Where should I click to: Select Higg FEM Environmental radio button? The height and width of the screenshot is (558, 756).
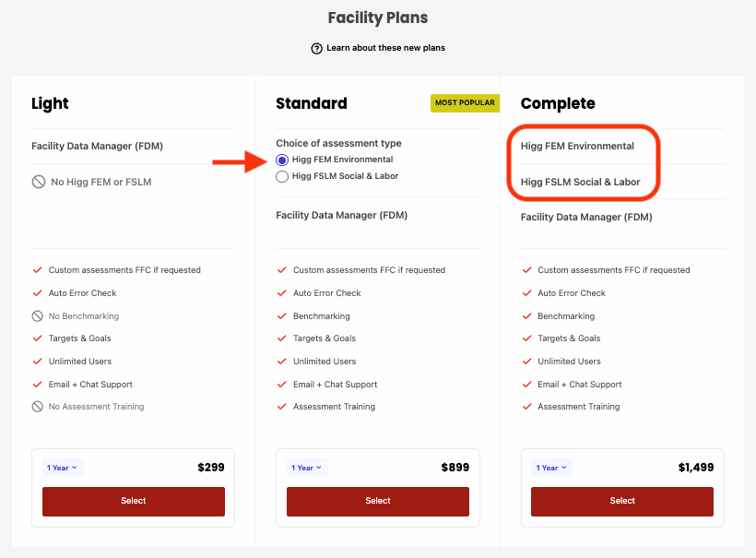tap(282, 160)
